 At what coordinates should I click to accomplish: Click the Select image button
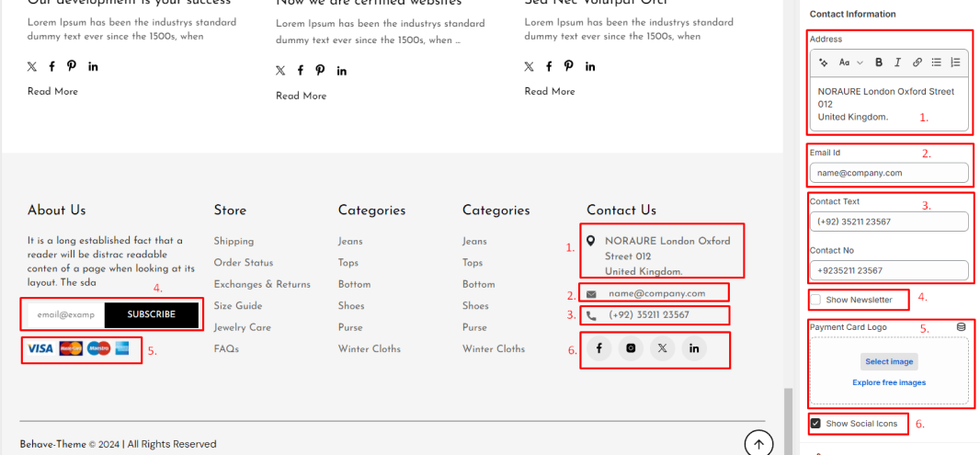click(x=889, y=361)
